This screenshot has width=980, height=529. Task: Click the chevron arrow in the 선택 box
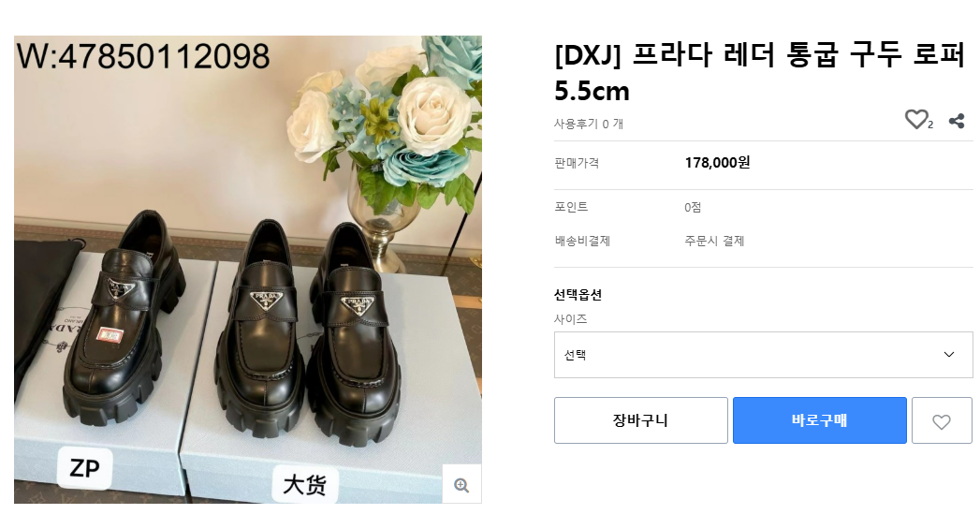(949, 355)
